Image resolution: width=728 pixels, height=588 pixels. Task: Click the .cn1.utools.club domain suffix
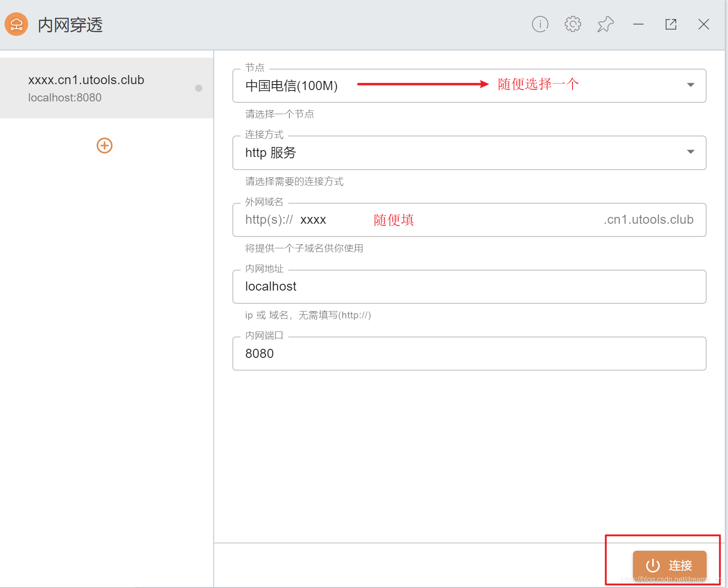tap(648, 220)
